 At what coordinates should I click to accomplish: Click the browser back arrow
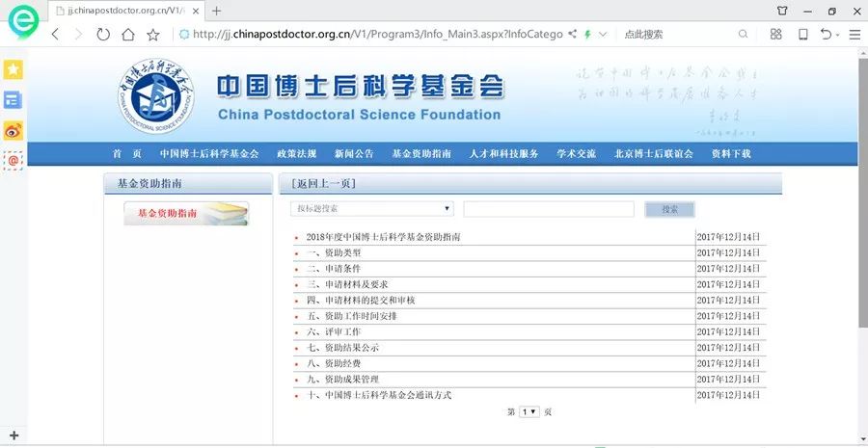[x=54, y=34]
